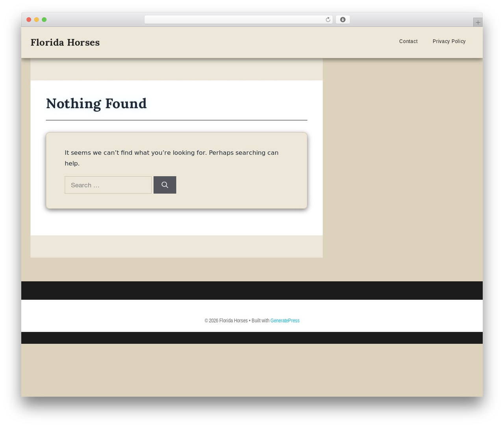Select the Nothing Found heading text
The height and width of the screenshot is (427, 504).
[x=96, y=103]
